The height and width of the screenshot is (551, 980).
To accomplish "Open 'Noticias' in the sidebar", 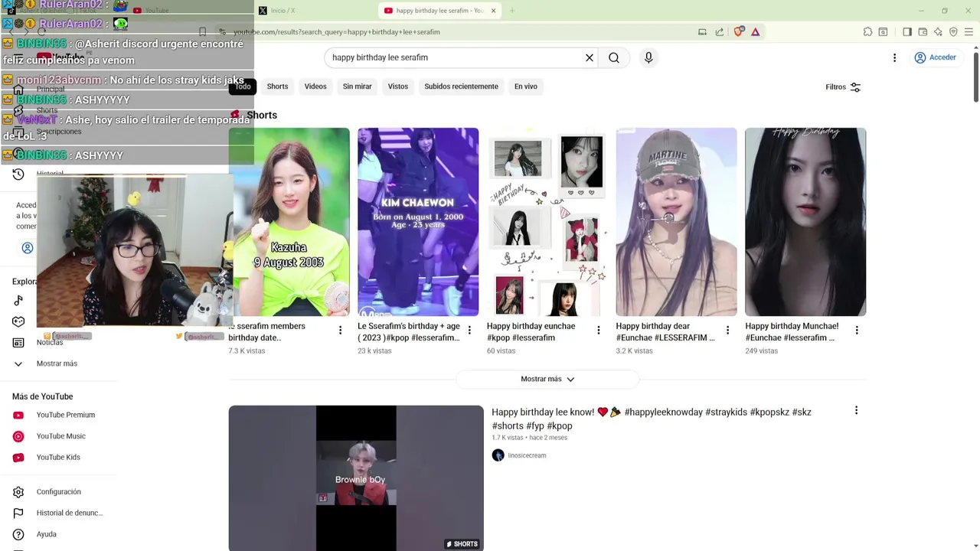I will pos(50,342).
